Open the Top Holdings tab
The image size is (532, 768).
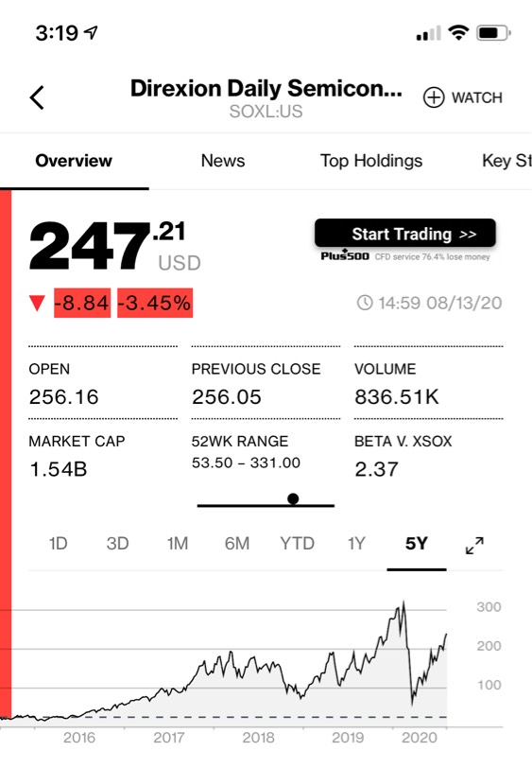click(x=371, y=161)
